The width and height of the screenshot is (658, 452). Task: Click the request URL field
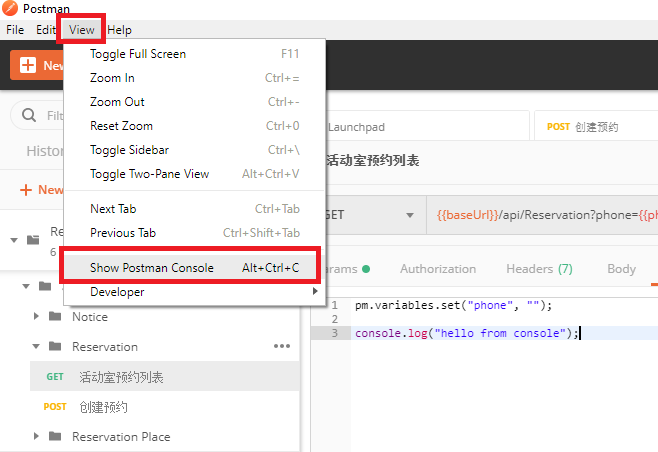(542, 215)
